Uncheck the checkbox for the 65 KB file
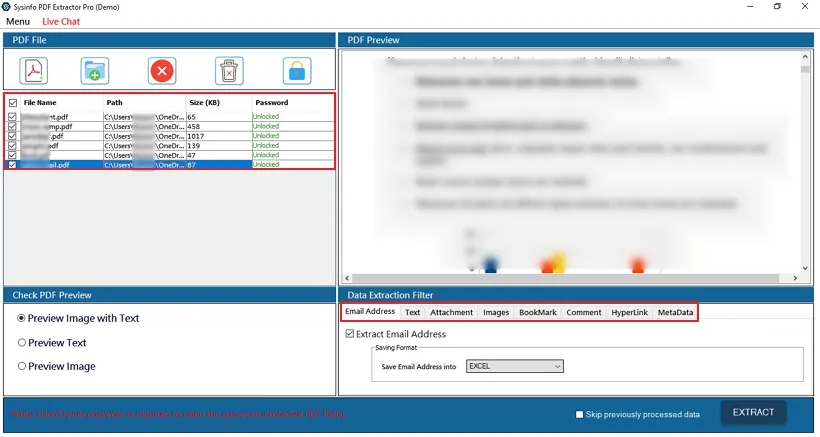 pos(13,117)
